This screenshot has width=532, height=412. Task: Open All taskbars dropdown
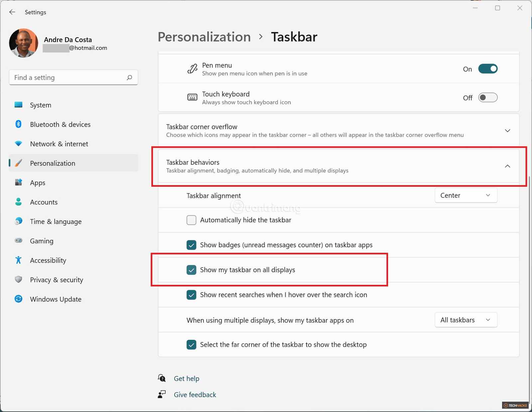coord(466,320)
